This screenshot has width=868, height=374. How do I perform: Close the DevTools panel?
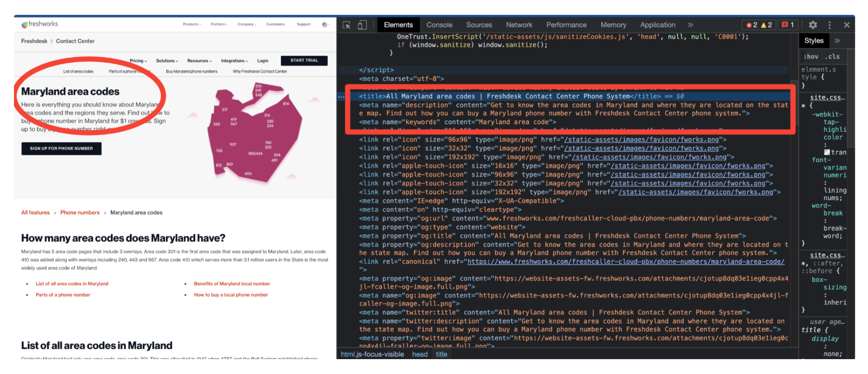[847, 25]
